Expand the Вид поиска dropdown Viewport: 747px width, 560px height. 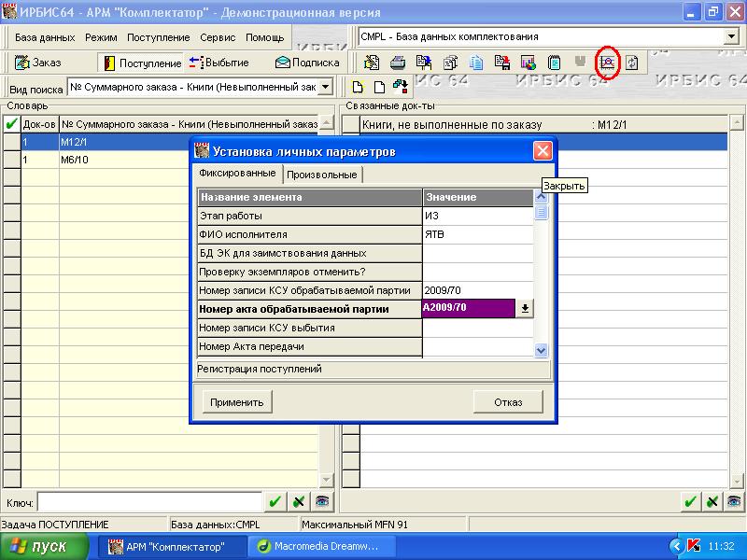tap(325, 87)
